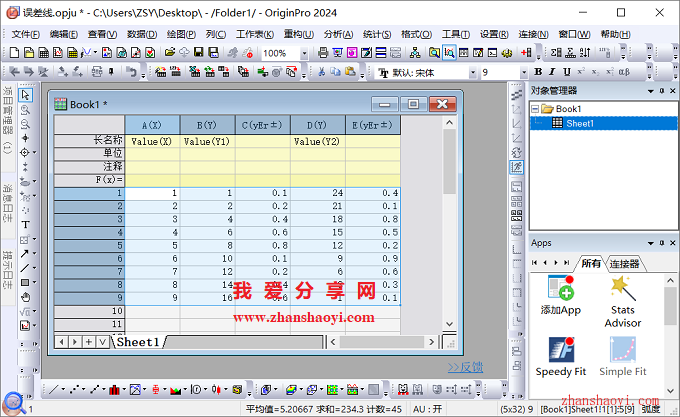This screenshot has height=417, width=680.
Task: Launch the Speedy Fit app
Action: tap(561, 357)
